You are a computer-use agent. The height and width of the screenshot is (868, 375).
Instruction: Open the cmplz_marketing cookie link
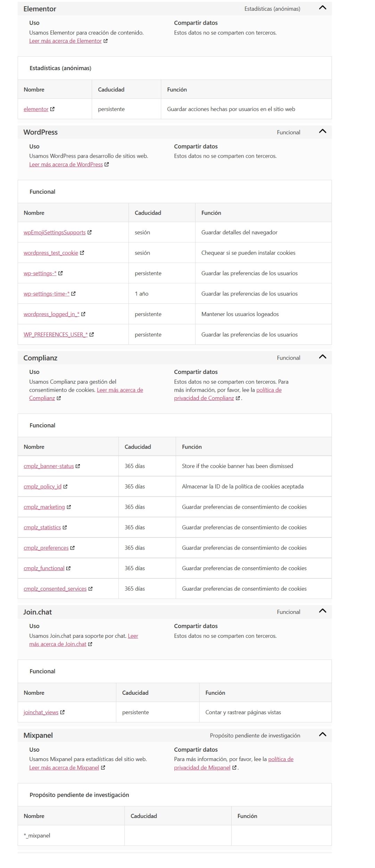click(x=44, y=507)
